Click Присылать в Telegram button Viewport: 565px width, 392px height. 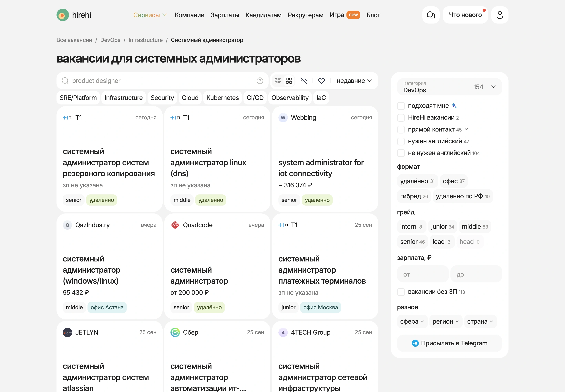click(449, 343)
